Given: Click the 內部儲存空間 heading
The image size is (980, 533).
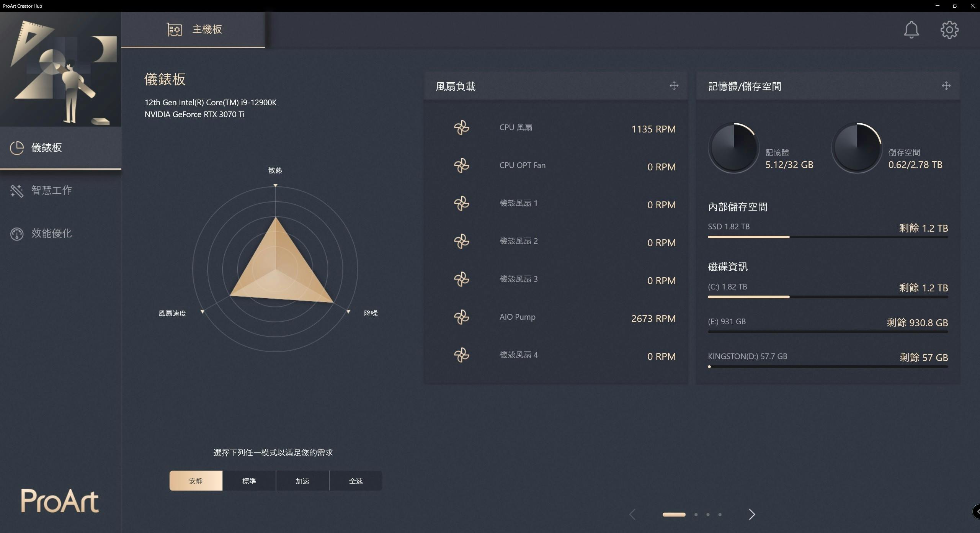Looking at the screenshot, I should (737, 207).
